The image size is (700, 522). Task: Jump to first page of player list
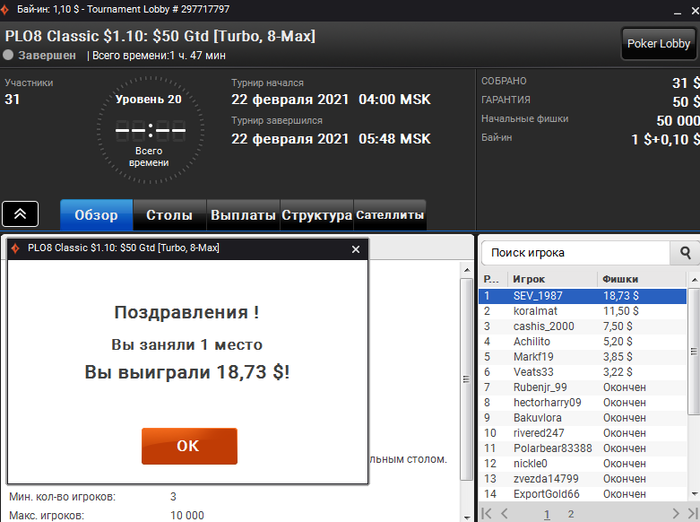coord(487,514)
